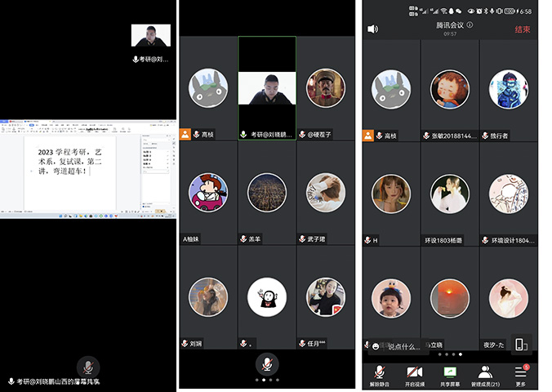The image size is (552, 392).
Task: Select the 张敏 participant avatar tile
Action: tap(450, 89)
